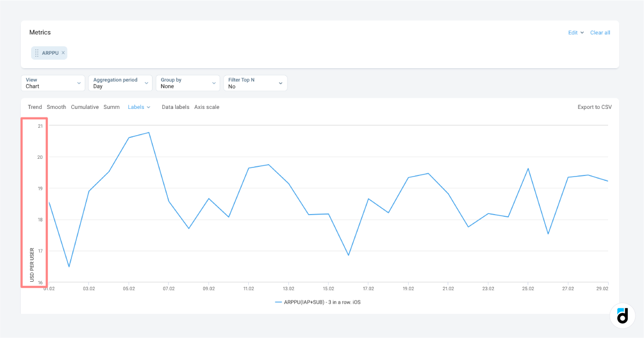Viewport: 644px width, 338px height.
Task: Open the Labels menu
Action: point(139,107)
